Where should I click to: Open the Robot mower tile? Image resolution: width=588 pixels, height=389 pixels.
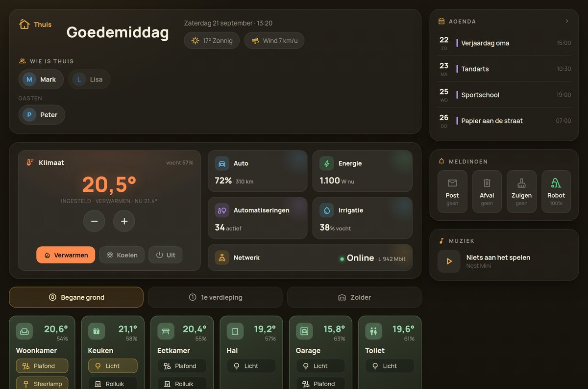click(x=556, y=191)
